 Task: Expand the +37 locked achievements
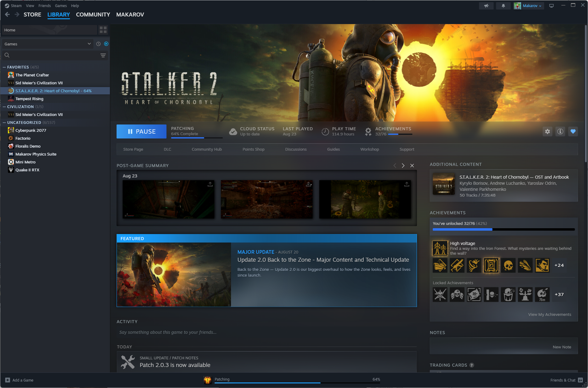559,294
